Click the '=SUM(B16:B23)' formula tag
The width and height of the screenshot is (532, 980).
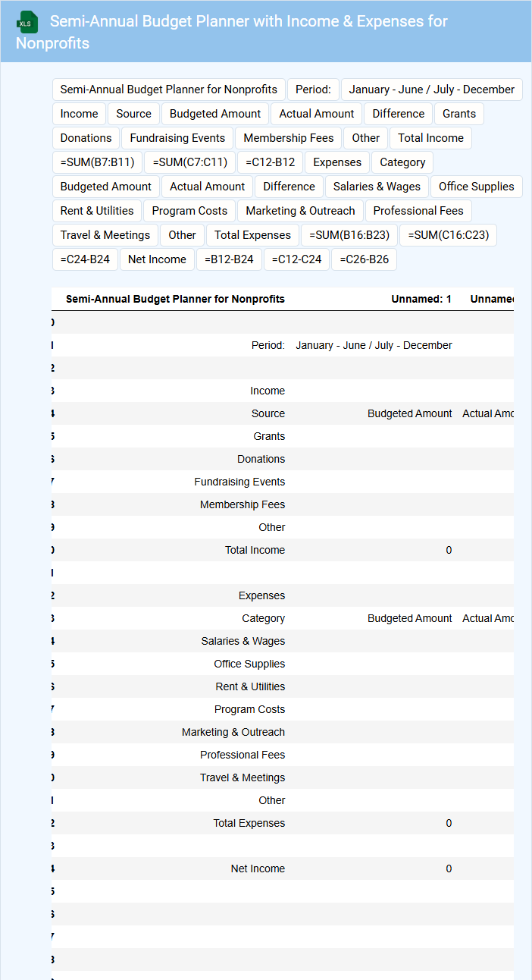click(349, 235)
